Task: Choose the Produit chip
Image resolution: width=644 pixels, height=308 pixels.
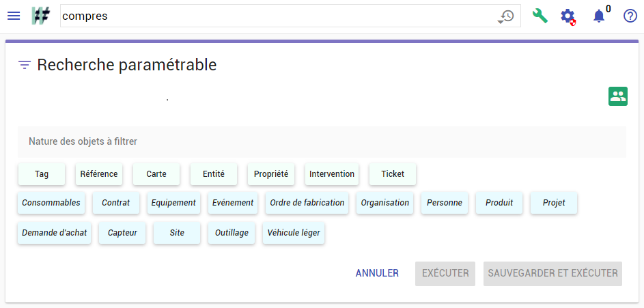Action: pyautogui.click(x=499, y=203)
